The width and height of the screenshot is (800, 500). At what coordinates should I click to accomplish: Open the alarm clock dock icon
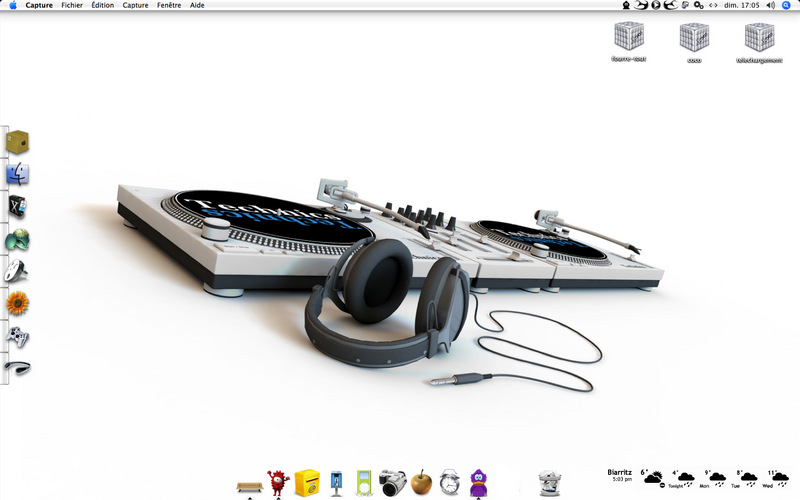coord(449,483)
